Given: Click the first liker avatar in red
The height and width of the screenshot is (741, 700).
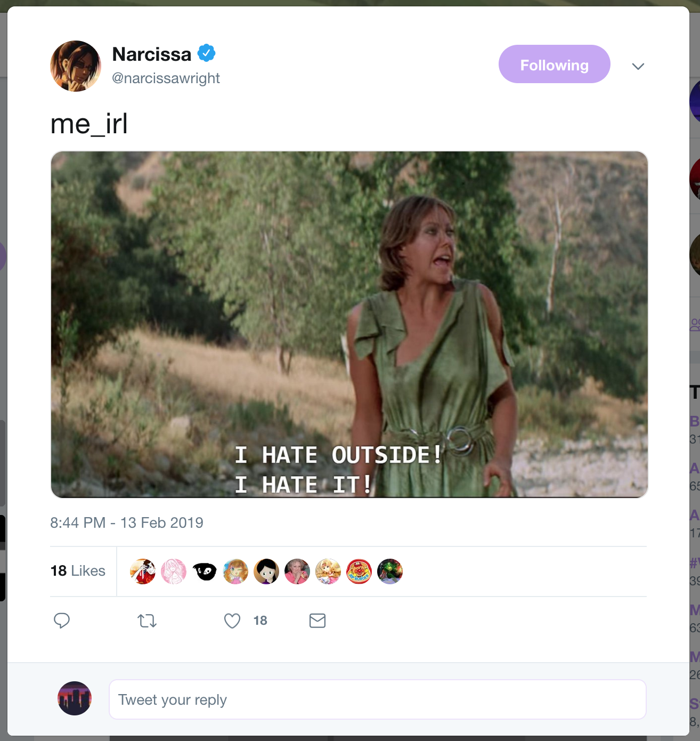Looking at the screenshot, I should (143, 571).
